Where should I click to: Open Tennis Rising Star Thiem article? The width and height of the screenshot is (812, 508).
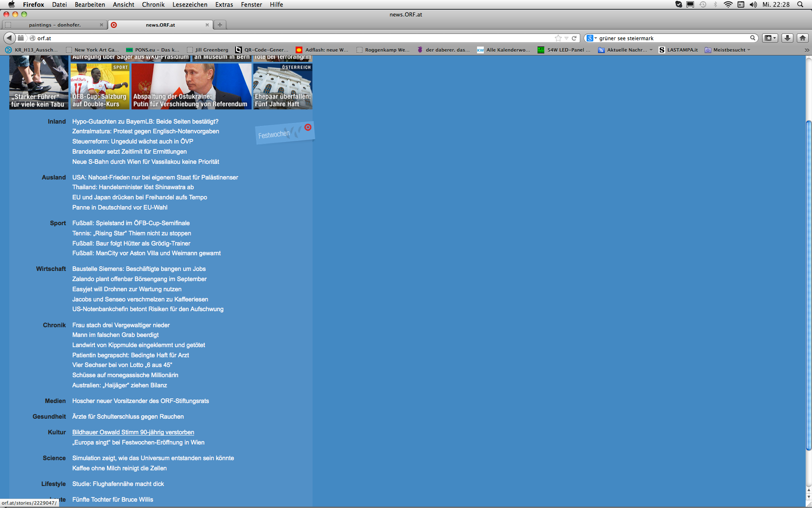132,233
